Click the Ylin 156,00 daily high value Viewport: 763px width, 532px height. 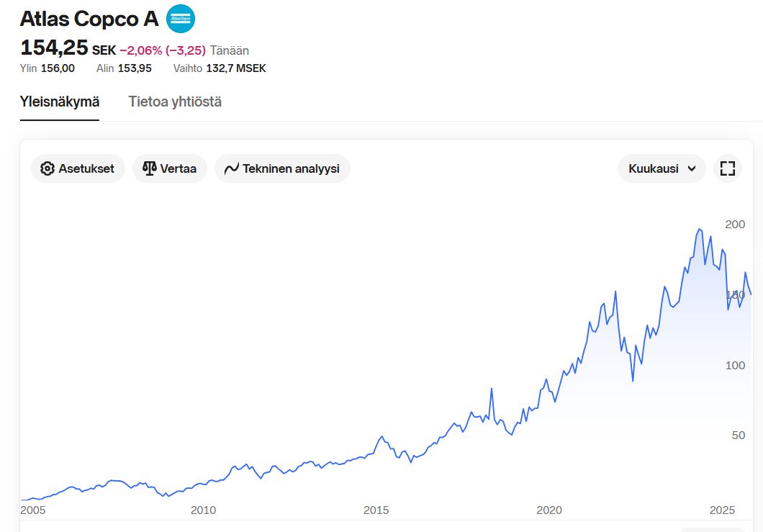(58, 68)
